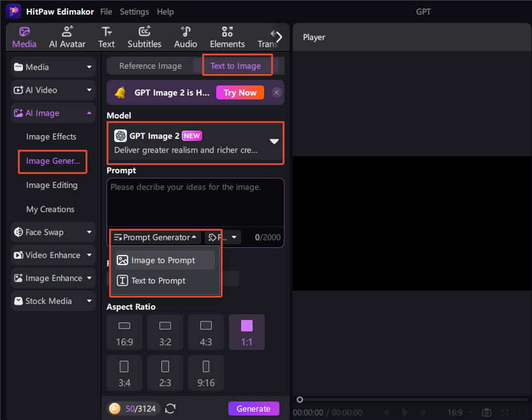The height and width of the screenshot is (420, 532).
Task: Choose Image to Prompt option
Action: pos(165,260)
